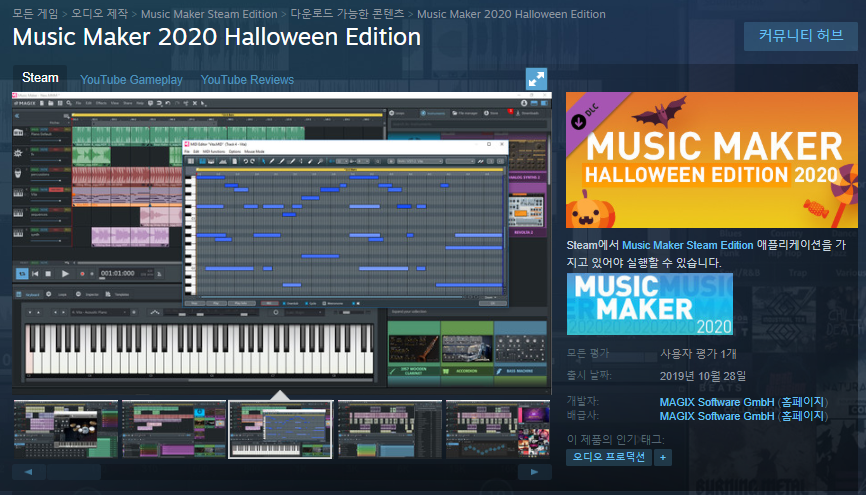Click the Halloween Edition DLC header image

[711, 160]
